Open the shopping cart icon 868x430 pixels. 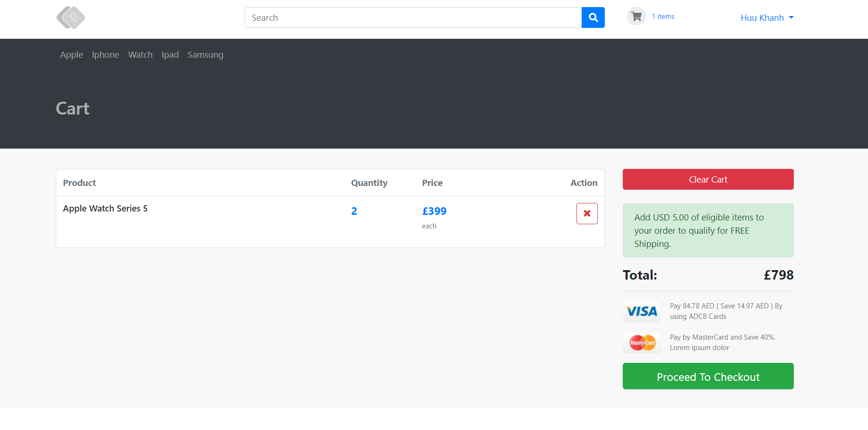pos(636,17)
